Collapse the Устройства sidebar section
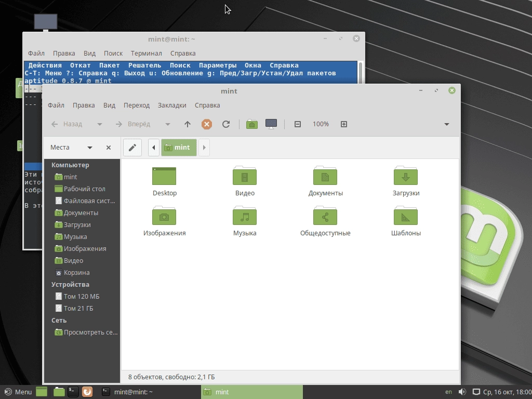532x399 pixels. pyautogui.click(x=70, y=284)
